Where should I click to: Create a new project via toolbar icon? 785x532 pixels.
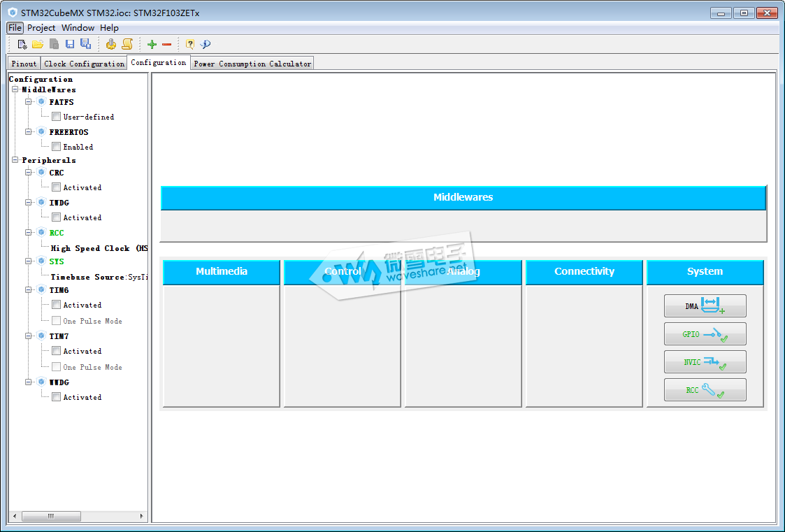click(22, 45)
